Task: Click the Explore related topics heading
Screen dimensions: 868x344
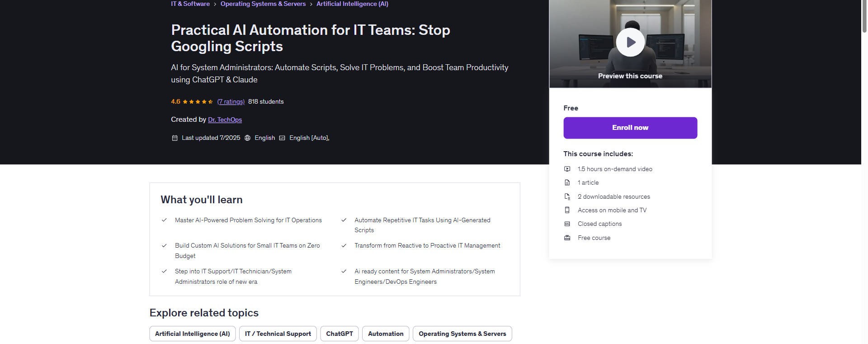Action: [204, 313]
